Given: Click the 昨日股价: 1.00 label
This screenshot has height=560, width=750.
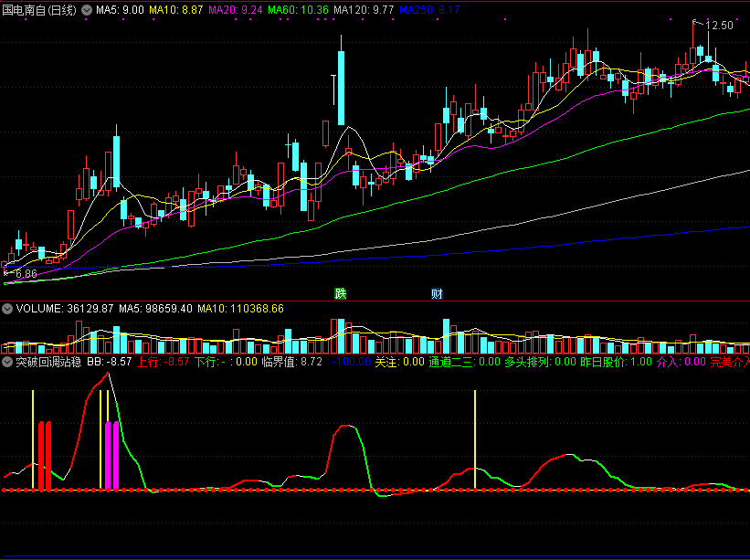Looking at the screenshot, I should pos(616,362).
